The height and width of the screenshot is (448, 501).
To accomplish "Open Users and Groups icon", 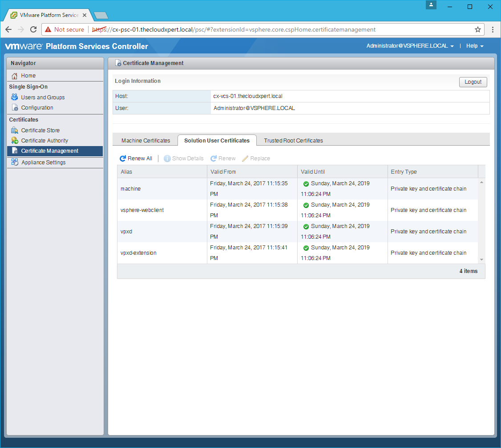I will [15, 97].
